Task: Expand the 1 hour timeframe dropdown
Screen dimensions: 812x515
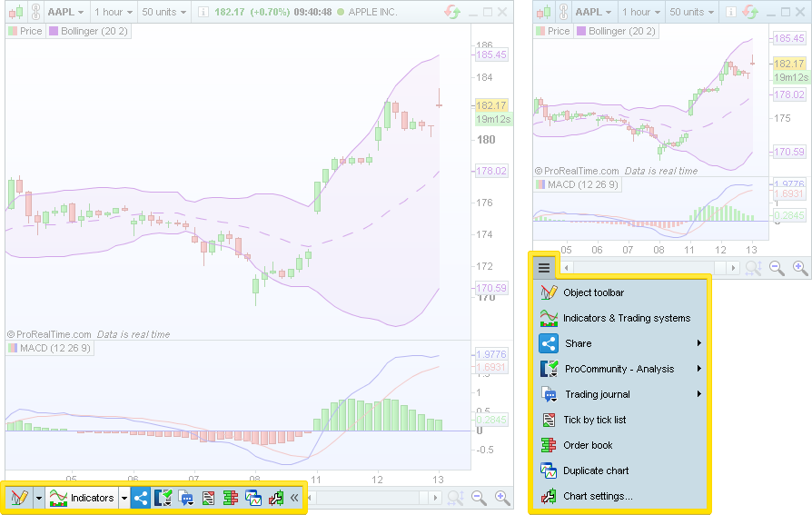Action: coord(114,12)
